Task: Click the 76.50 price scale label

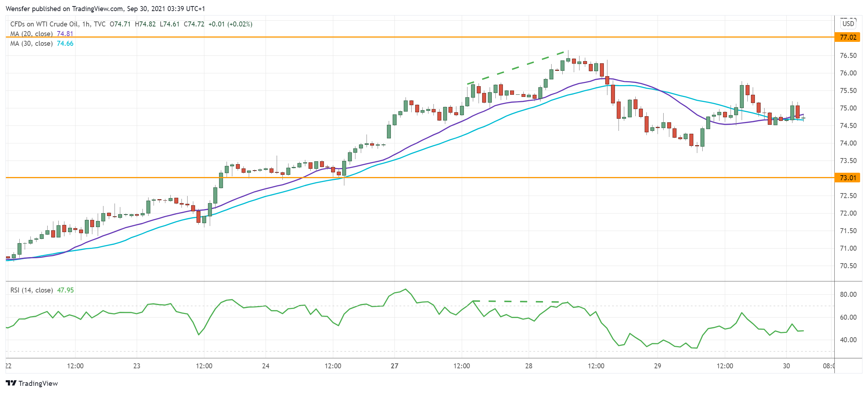Action: tap(848, 55)
